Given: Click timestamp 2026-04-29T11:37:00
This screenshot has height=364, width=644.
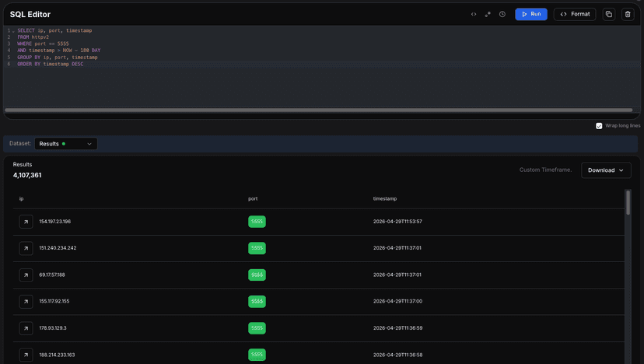Looking at the screenshot, I should tap(397, 301).
